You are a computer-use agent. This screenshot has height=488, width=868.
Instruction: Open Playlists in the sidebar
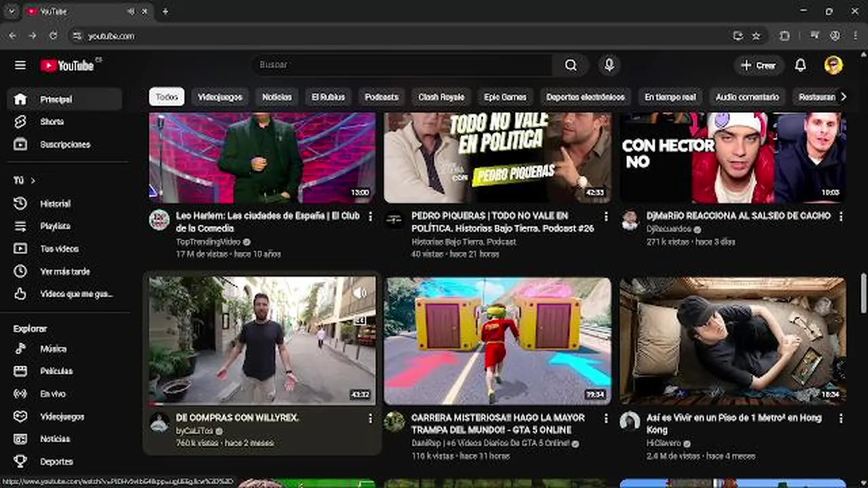click(x=65, y=226)
